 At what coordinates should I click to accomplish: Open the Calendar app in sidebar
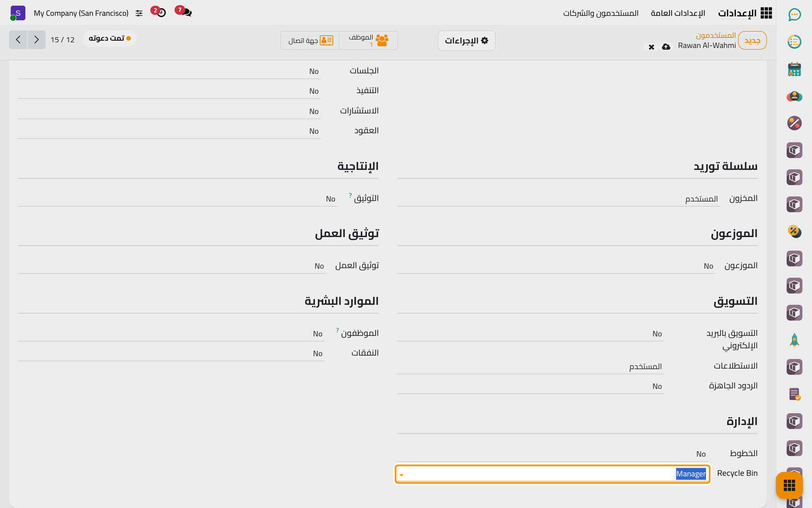(x=794, y=69)
